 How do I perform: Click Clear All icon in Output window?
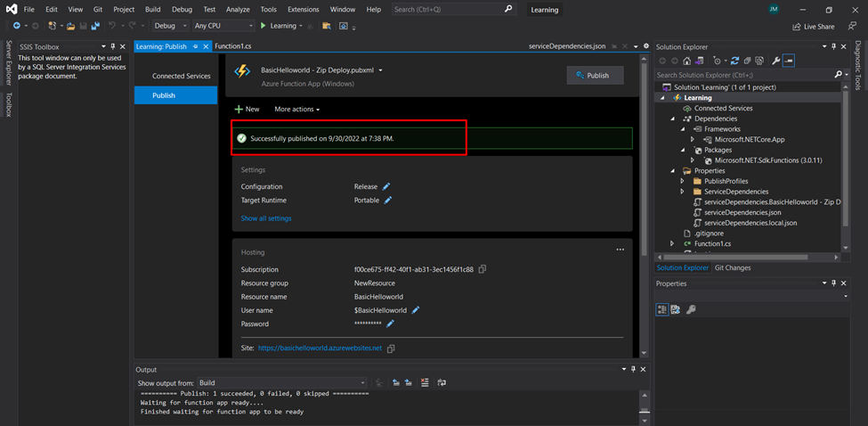coord(425,382)
